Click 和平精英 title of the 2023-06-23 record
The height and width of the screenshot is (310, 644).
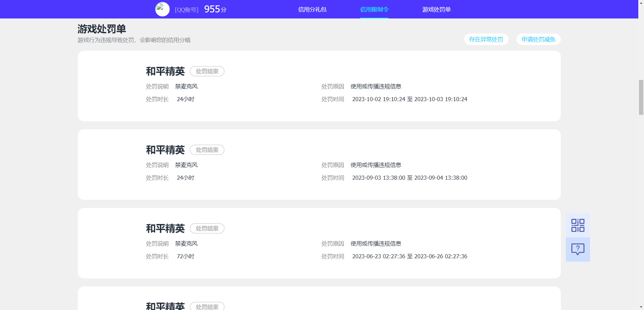[x=165, y=228]
